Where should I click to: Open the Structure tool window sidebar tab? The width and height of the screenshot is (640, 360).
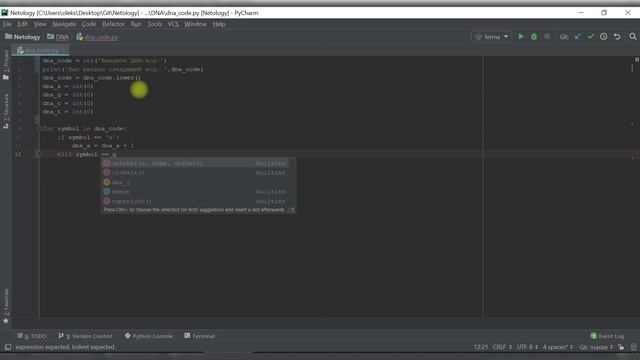pyautogui.click(x=6, y=111)
